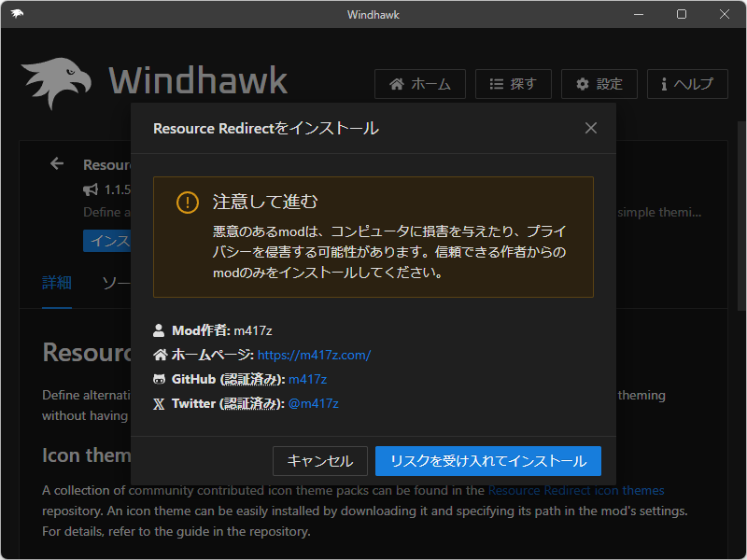Screen dimensions: 747x560
Task: Click the person icon next to Mod作者
Action: pyautogui.click(x=160, y=329)
